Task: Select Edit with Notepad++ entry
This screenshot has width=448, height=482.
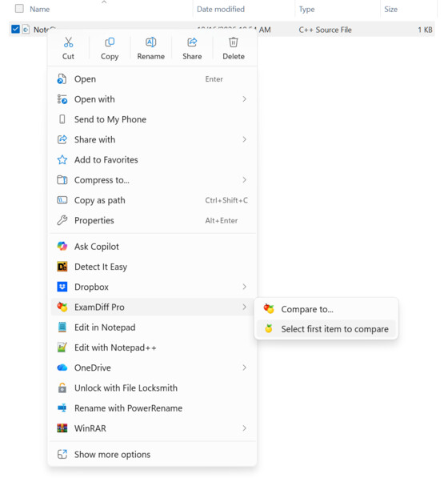Action: tap(154, 347)
